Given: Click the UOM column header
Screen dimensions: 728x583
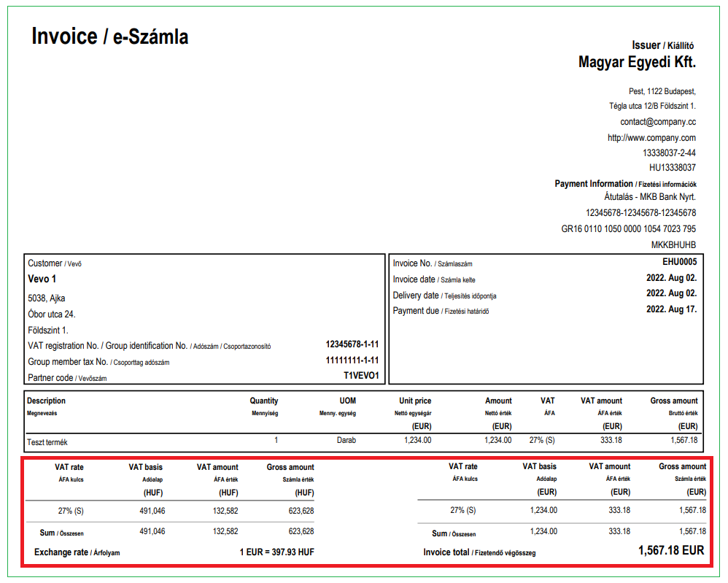Looking at the screenshot, I should click(347, 401).
